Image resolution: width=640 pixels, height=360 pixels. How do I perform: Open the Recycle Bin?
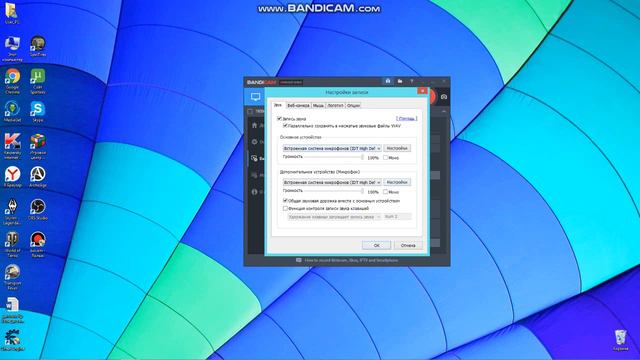click(620, 340)
